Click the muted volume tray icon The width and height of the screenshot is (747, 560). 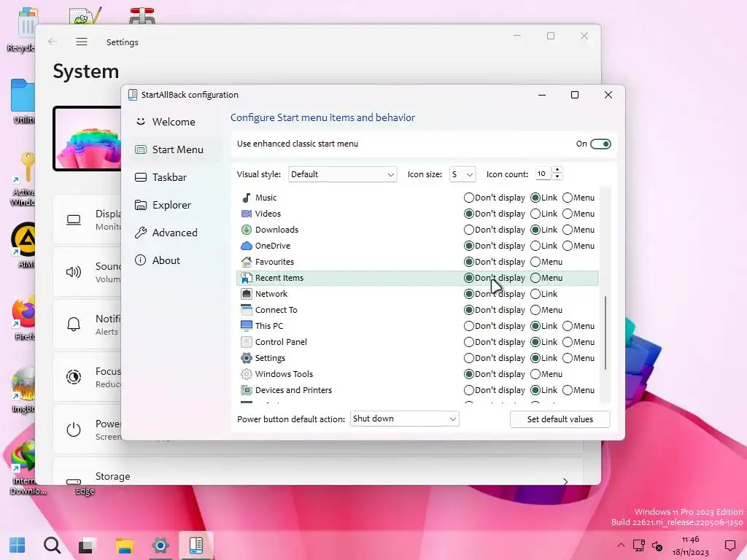pos(657,545)
